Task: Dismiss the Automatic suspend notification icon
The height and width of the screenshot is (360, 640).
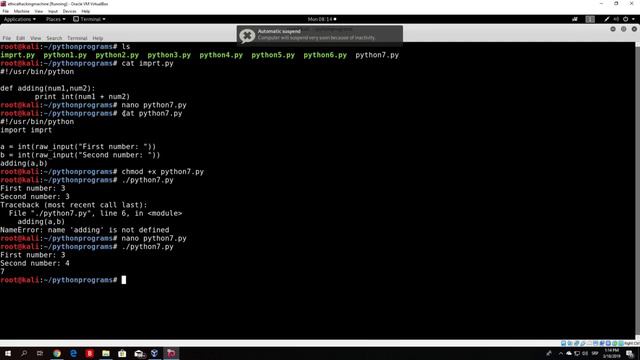Action: point(247,36)
